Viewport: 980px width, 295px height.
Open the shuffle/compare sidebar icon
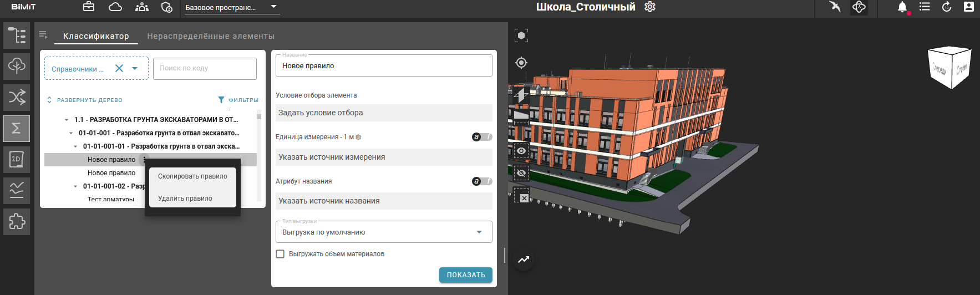click(17, 98)
